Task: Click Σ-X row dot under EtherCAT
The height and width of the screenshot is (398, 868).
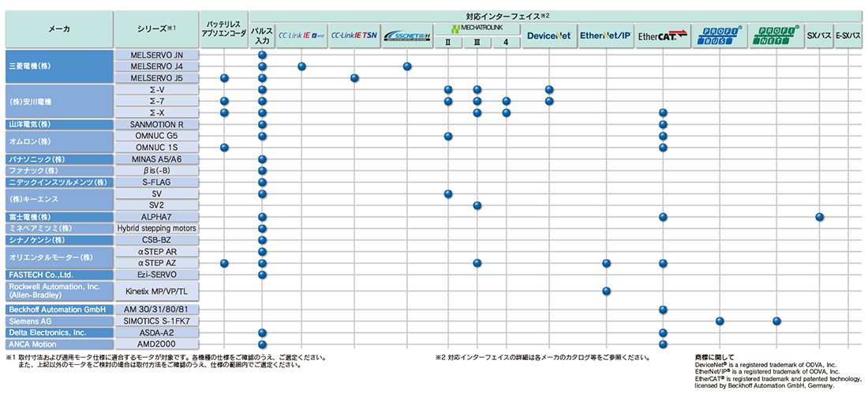Action: click(x=663, y=112)
